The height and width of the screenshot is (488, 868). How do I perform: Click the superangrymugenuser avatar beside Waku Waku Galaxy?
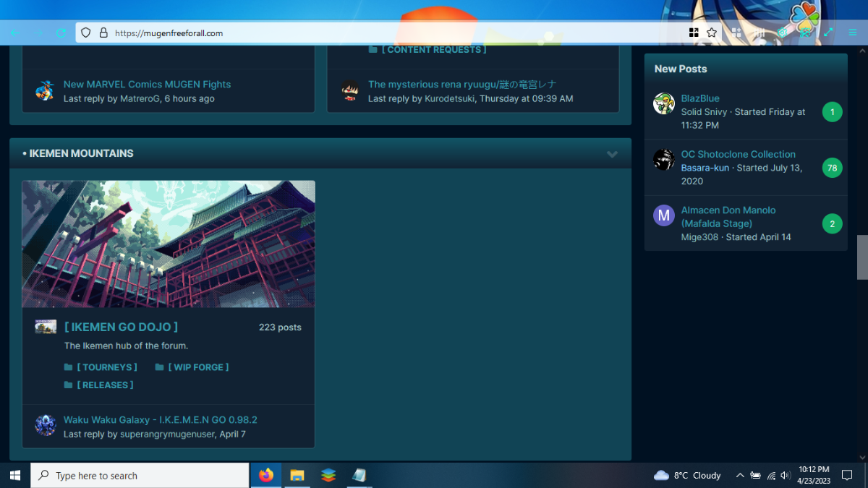tap(46, 425)
